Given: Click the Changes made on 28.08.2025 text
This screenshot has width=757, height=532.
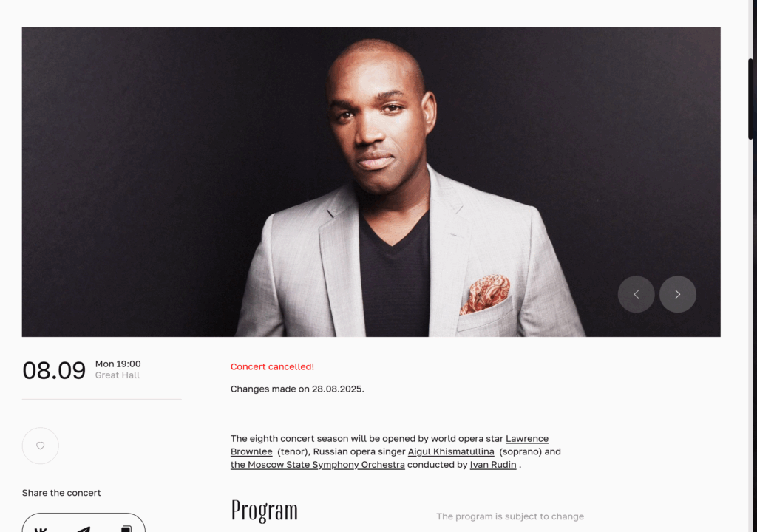Looking at the screenshot, I should point(297,389).
